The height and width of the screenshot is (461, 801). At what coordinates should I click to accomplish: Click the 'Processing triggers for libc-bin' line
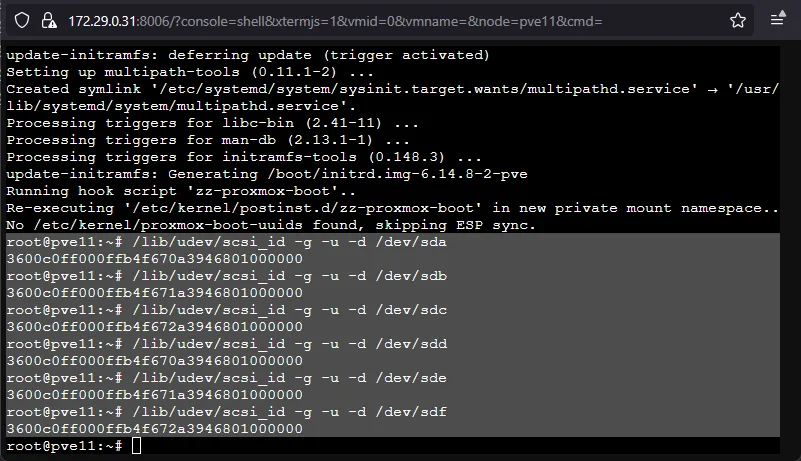point(212,123)
